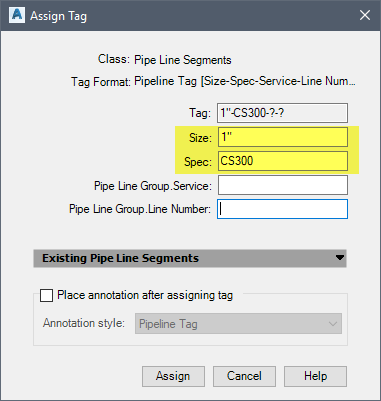Viewport: 381px width, 401px height.
Task: Click the Pipe Line Group.Line Number text box
Action: tap(282, 209)
